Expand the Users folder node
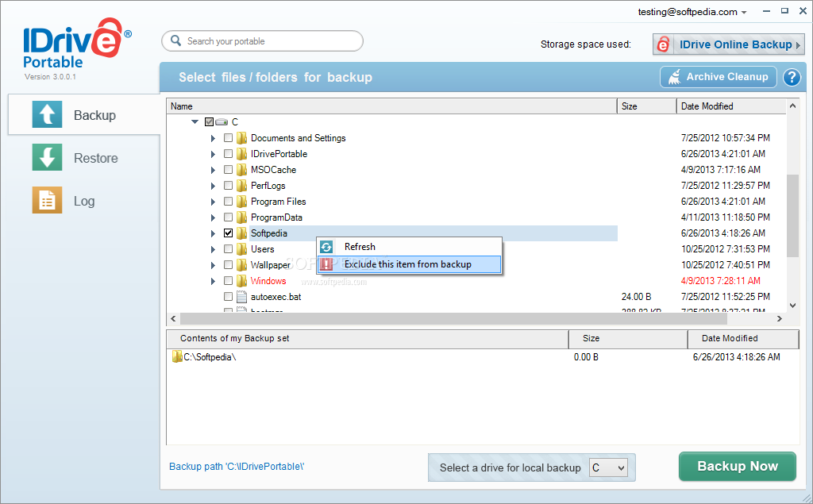 pos(213,249)
